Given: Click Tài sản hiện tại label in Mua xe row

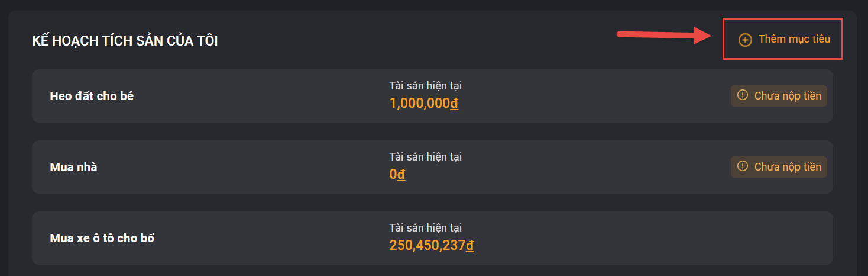Looking at the screenshot, I should point(425,228).
